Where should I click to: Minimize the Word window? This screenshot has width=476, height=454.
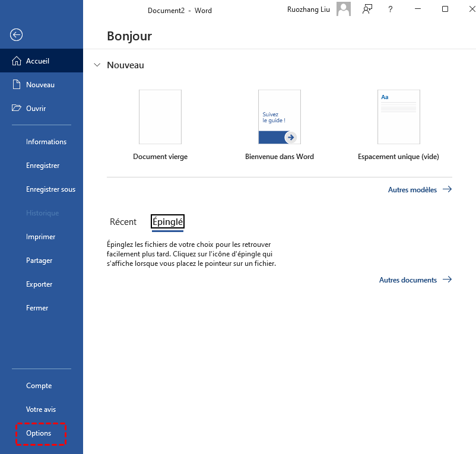418,9
